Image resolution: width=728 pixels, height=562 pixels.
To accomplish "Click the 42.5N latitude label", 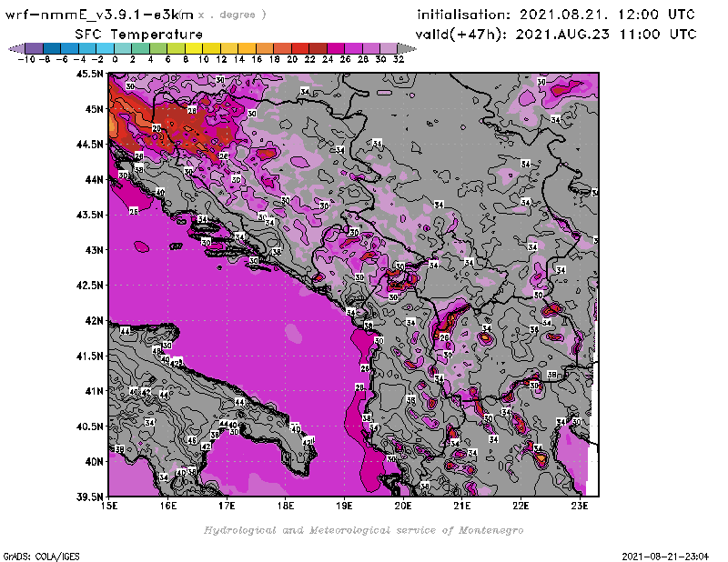I will coord(90,286).
